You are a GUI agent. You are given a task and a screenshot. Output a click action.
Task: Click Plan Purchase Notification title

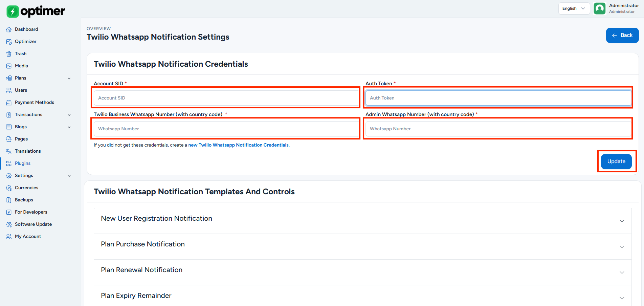pyautogui.click(x=143, y=244)
